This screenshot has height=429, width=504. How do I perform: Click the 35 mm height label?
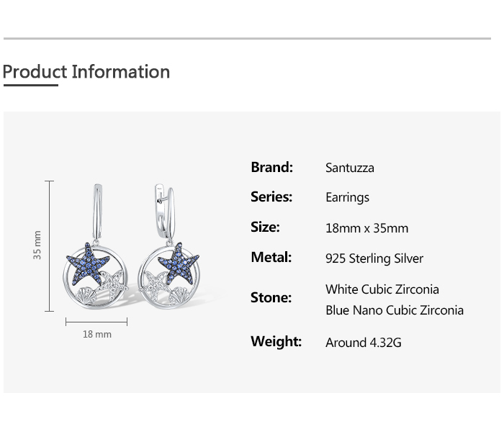pyautogui.click(x=37, y=245)
